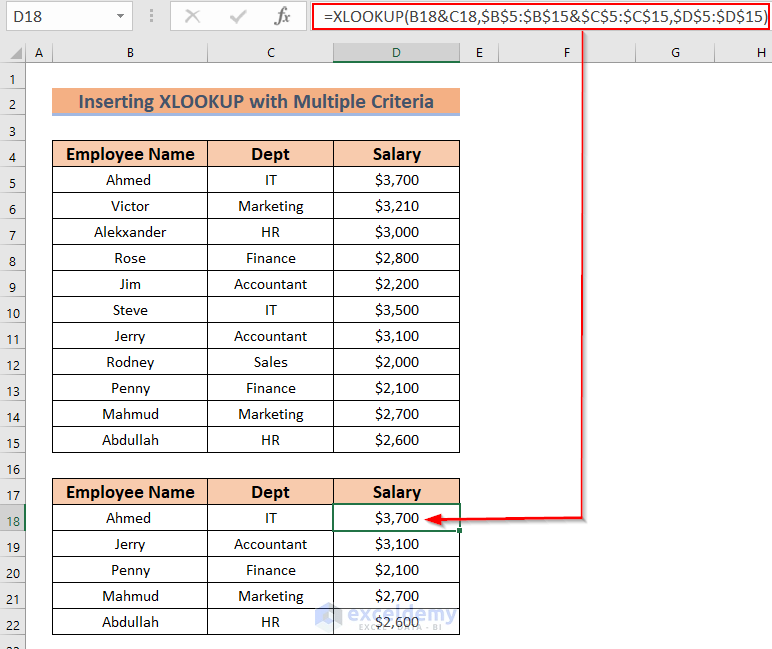
Task: Select column G header
Action: pyautogui.click(x=675, y=52)
